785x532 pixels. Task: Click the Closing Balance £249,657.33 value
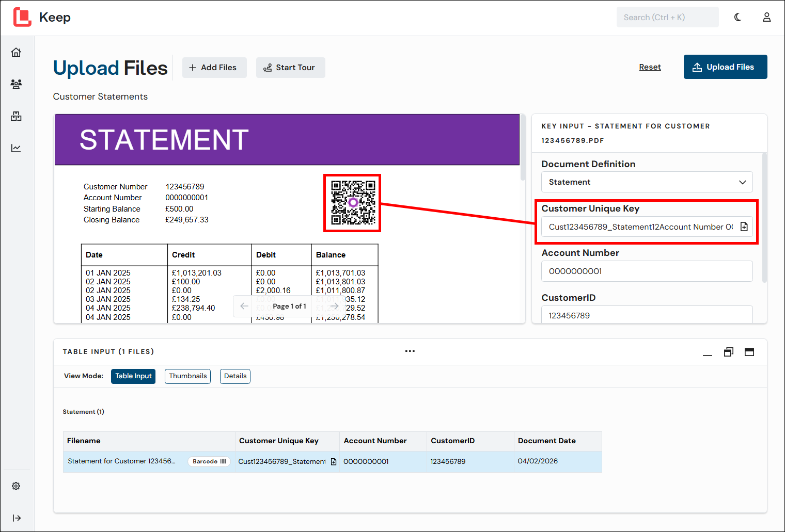(187, 220)
